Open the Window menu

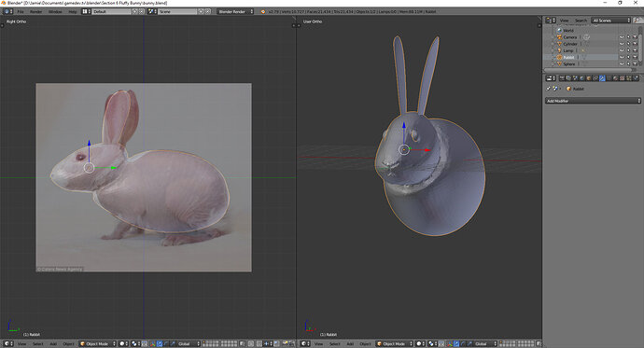pyautogui.click(x=55, y=11)
